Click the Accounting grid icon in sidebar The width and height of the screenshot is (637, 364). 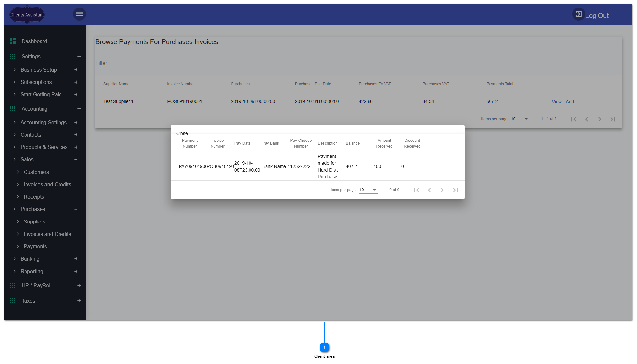pos(13,109)
